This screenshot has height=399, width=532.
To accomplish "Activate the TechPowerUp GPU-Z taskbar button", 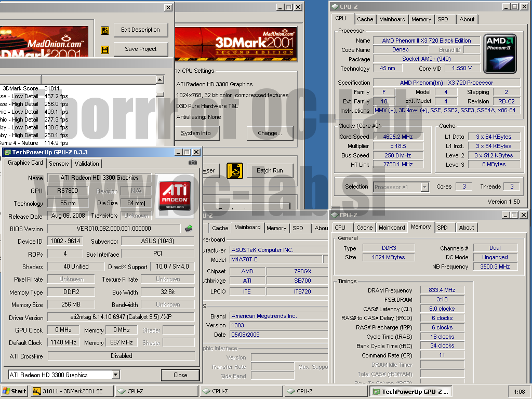I will pyautogui.click(x=411, y=391).
